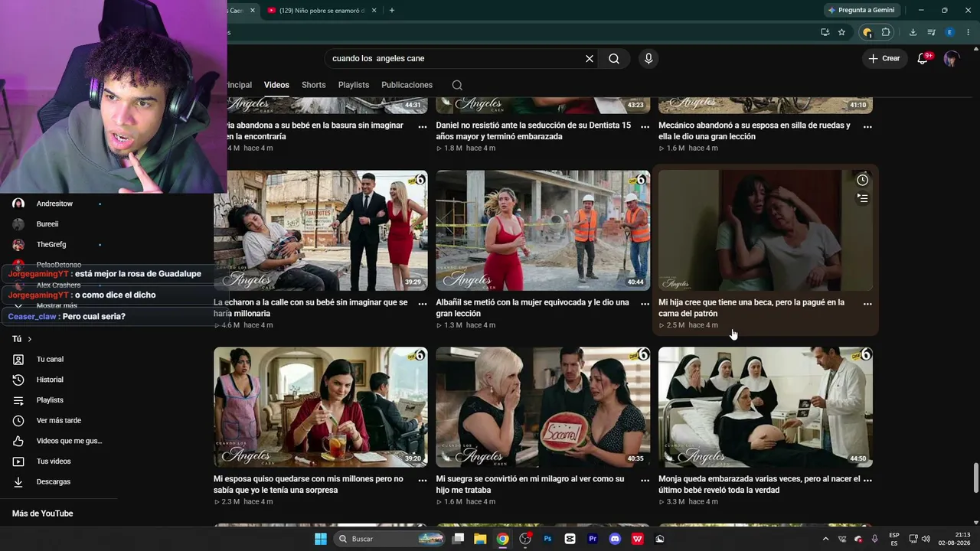
Task: Open Chrome downloads
Action: pos(913,32)
